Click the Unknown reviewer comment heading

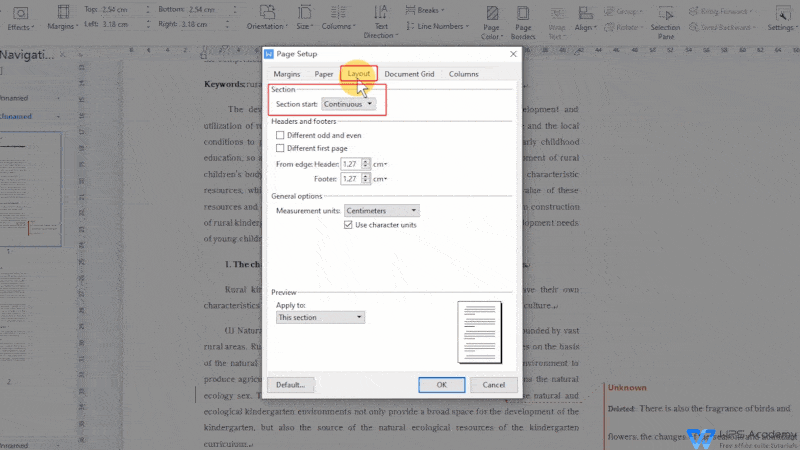point(627,387)
